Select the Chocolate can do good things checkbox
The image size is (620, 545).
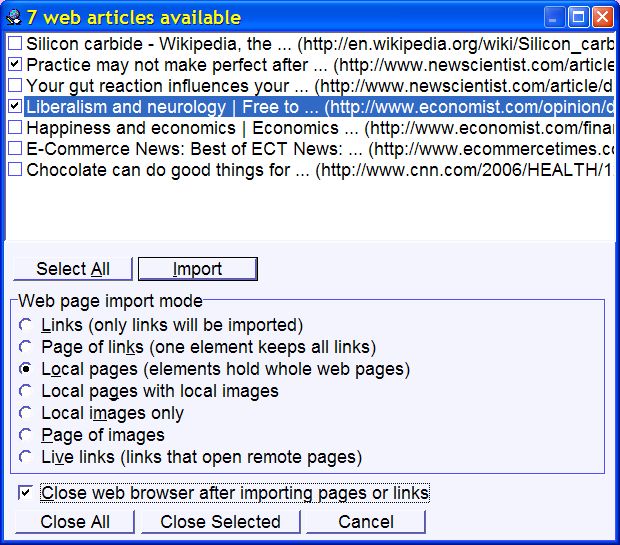15,170
